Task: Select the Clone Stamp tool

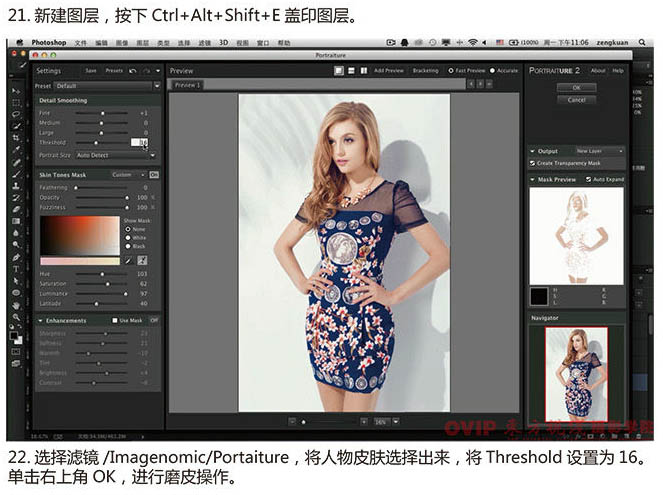Action: [x=16, y=186]
